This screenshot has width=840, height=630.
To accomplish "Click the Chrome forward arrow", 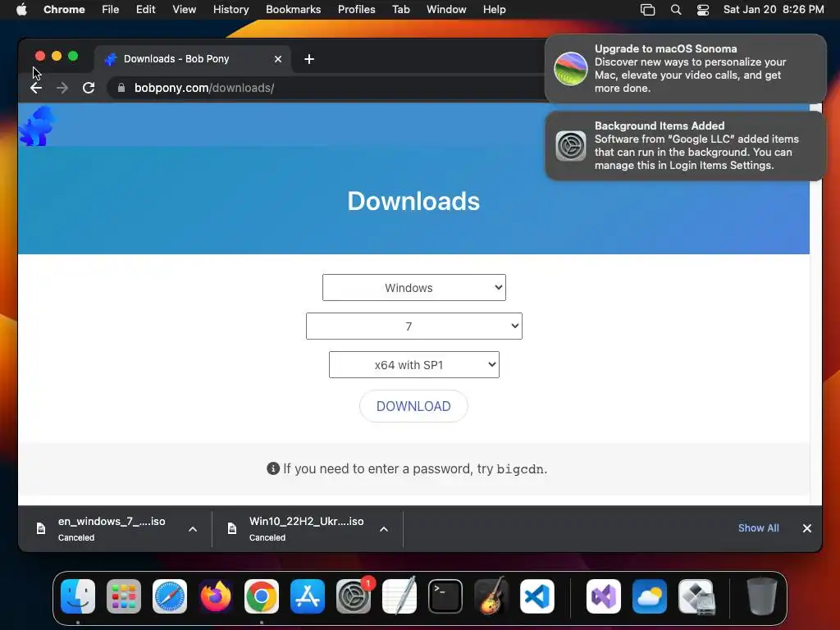I will [x=62, y=88].
